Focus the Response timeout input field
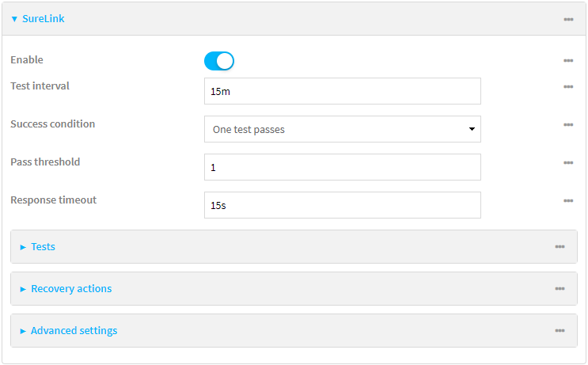The width and height of the screenshot is (588, 365). pos(342,205)
